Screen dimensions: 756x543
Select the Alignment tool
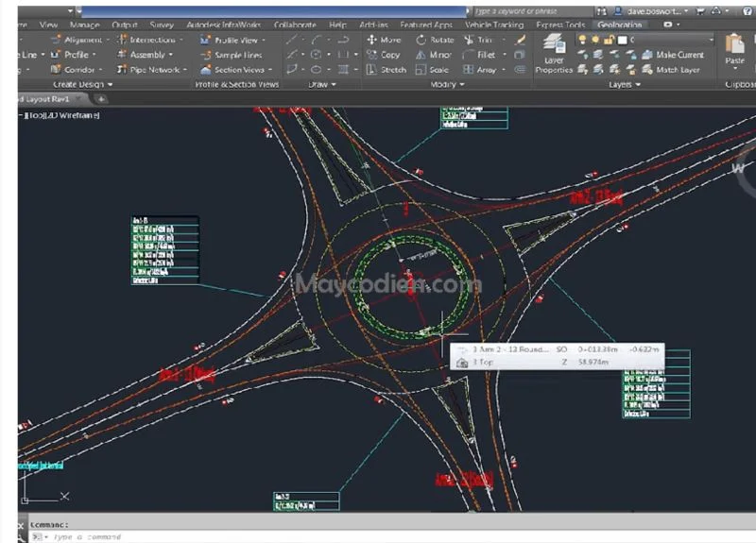[77, 40]
